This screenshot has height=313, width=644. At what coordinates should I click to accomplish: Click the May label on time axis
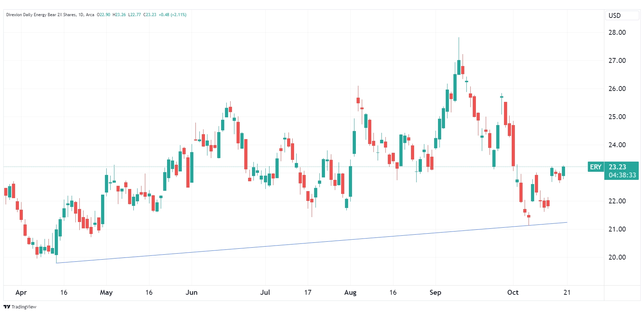[x=106, y=292]
